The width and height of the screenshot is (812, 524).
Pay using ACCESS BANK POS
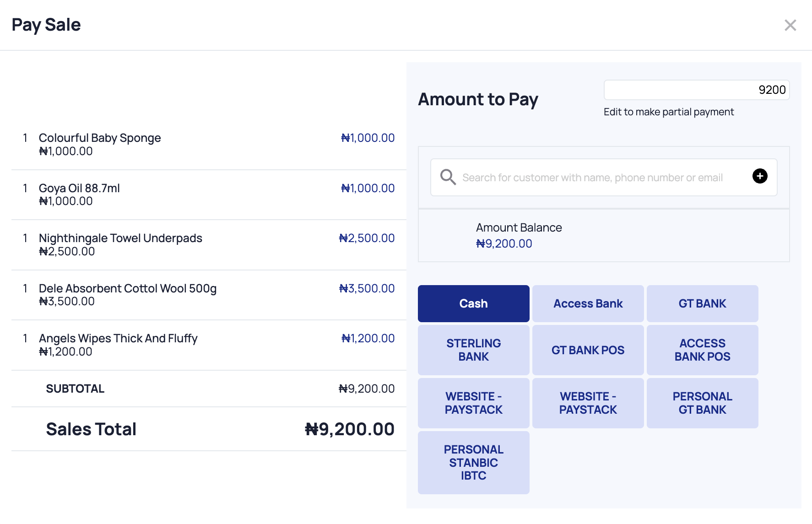point(702,350)
